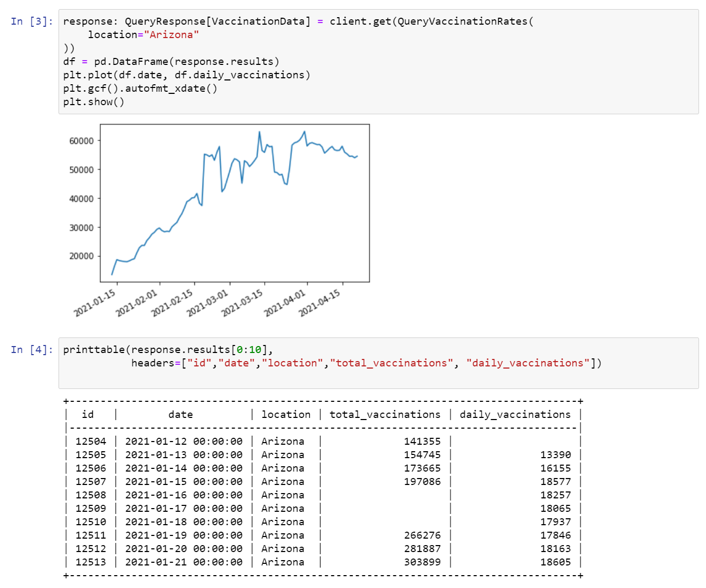Click daily vaccinations value 17937
This screenshot has width=706, height=588.
pyautogui.click(x=556, y=522)
